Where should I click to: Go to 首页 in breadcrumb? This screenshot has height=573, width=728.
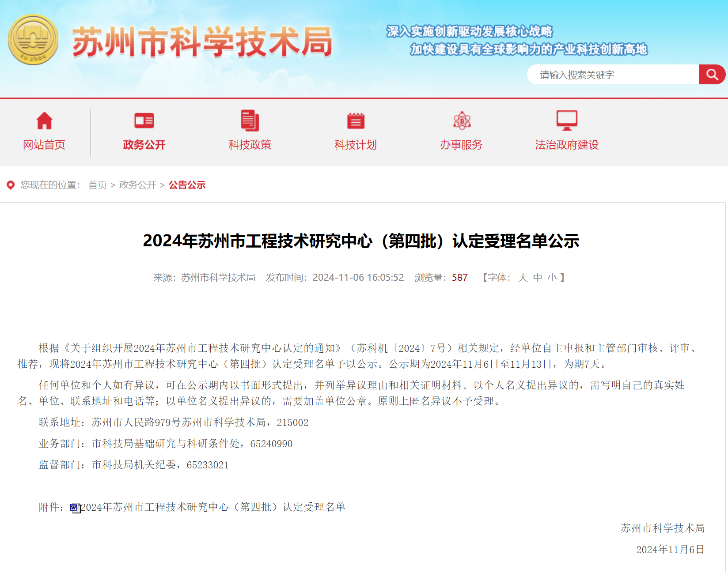tap(98, 185)
